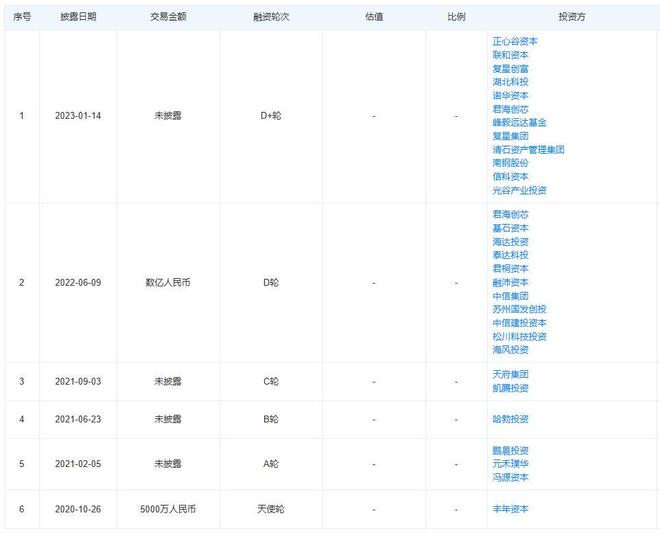Select the 交易金额 column header
This screenshot has width=660, height=533.
(x=168, y=18)
